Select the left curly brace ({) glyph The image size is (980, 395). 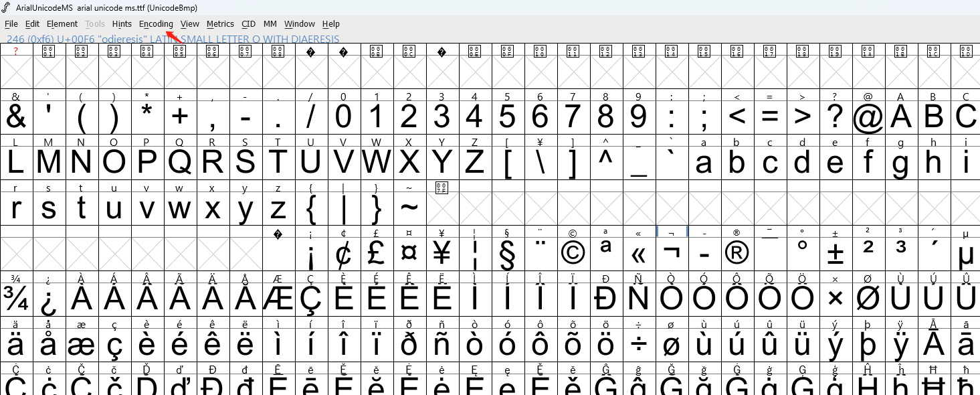[310, 208]
